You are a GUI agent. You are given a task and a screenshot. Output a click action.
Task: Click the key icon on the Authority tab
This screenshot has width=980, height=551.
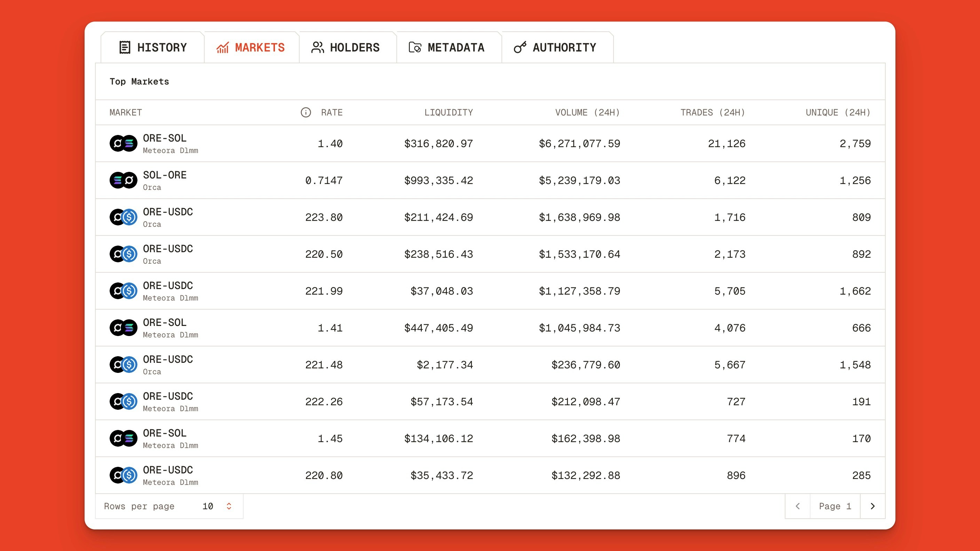tap(520, 47)
